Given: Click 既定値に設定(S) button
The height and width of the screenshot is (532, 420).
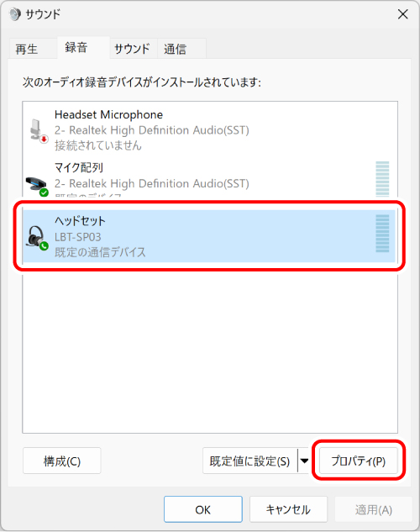Looking at the screenshot, I should 249,461.
